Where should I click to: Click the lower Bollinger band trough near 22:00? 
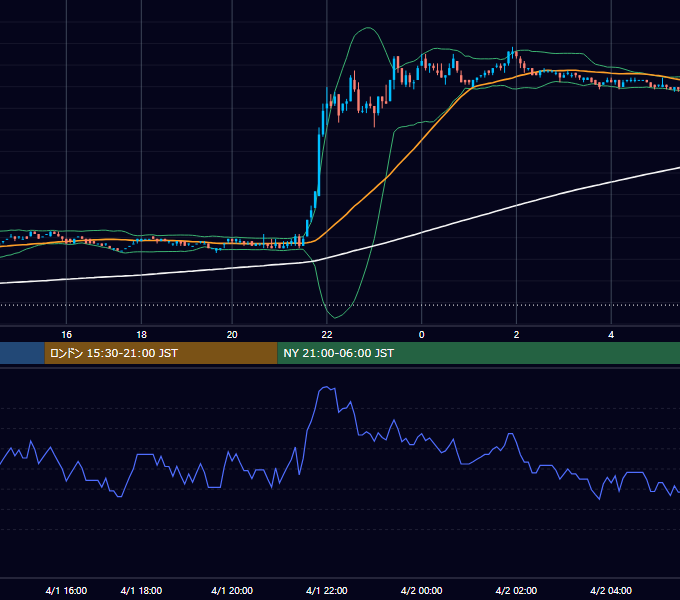click(x=334, y=317)
